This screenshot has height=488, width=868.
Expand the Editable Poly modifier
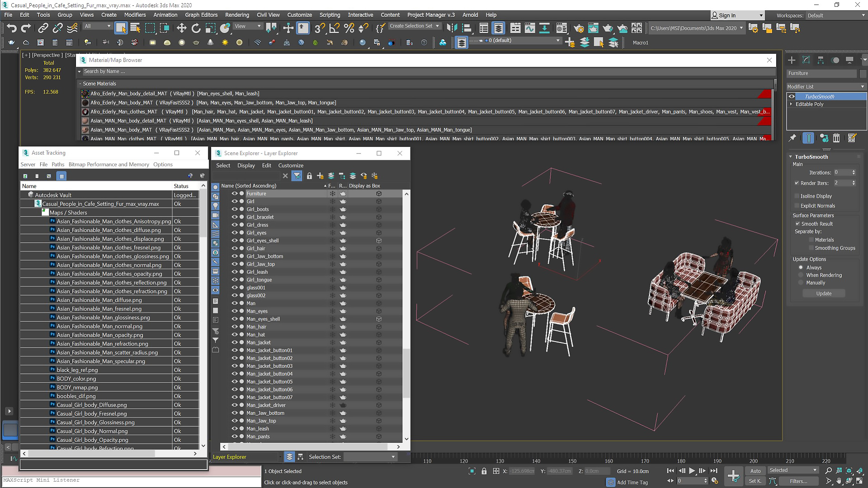pos(792,104)
